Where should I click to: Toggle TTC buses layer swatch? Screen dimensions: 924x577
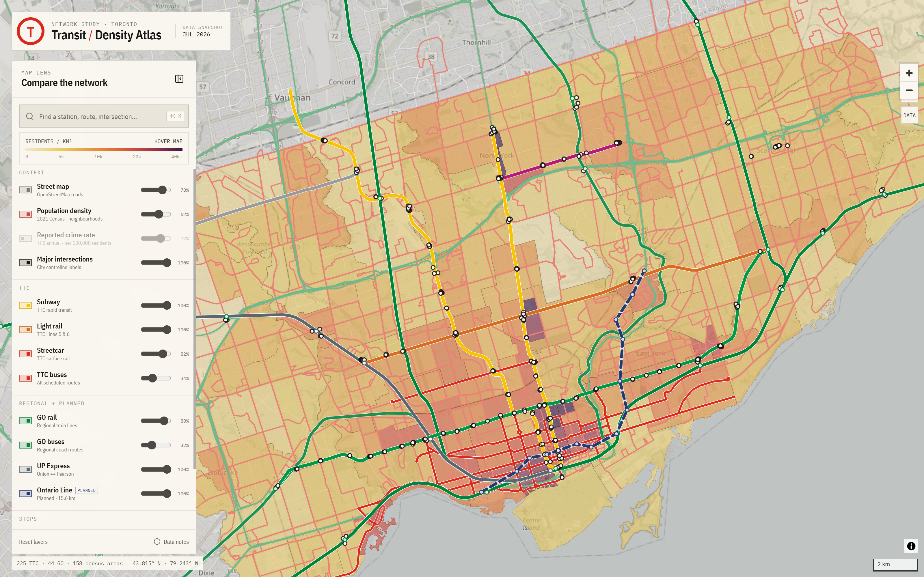pyautogui.click(x=26, y=378)
